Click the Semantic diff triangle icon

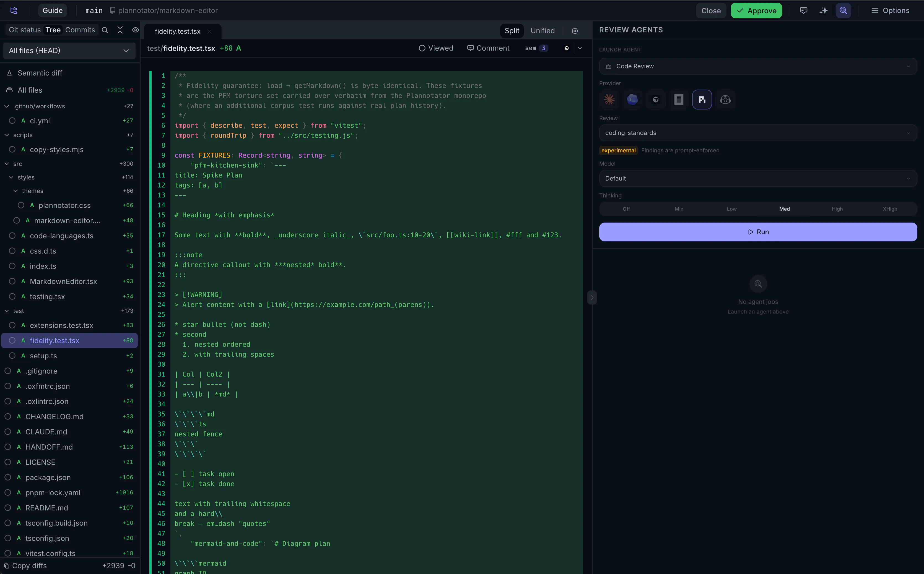tap(9, 73)
